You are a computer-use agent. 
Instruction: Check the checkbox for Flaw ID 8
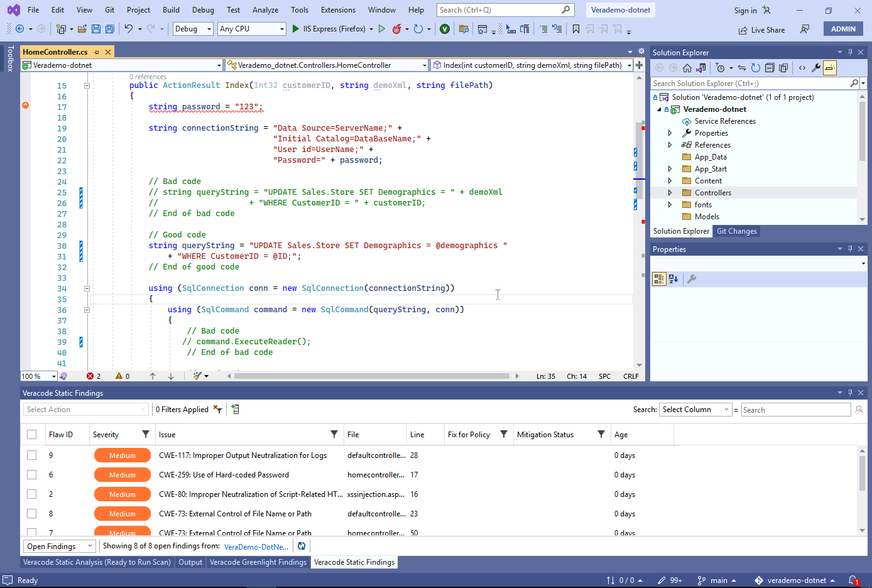(31, 513)
